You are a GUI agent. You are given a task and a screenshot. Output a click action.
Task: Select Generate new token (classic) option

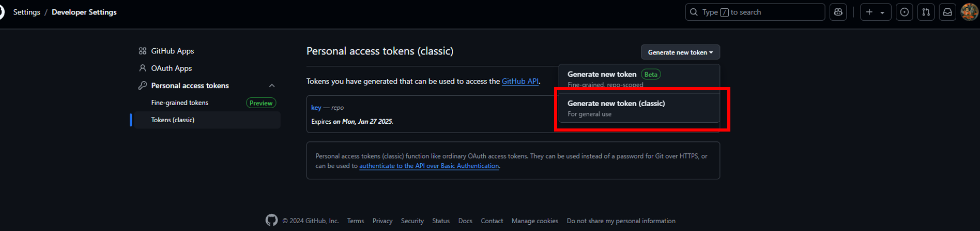(639, 108)
